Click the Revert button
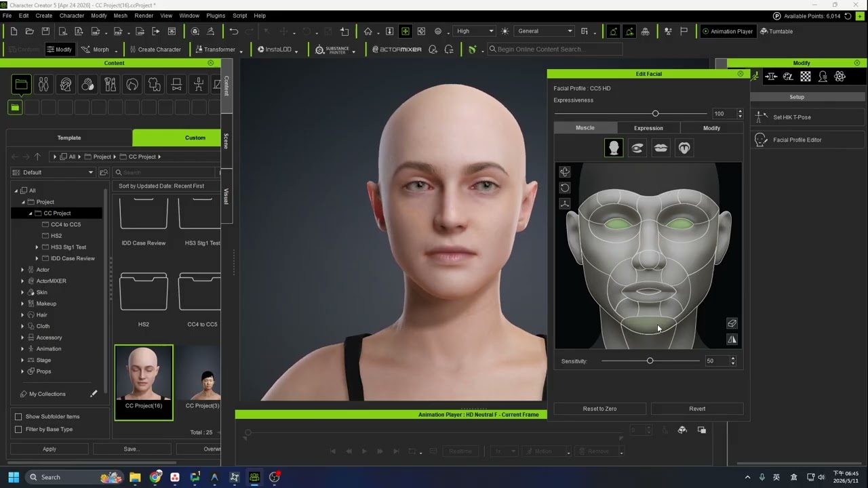Screen dimensions: 868x488 (x=697, y=409)
